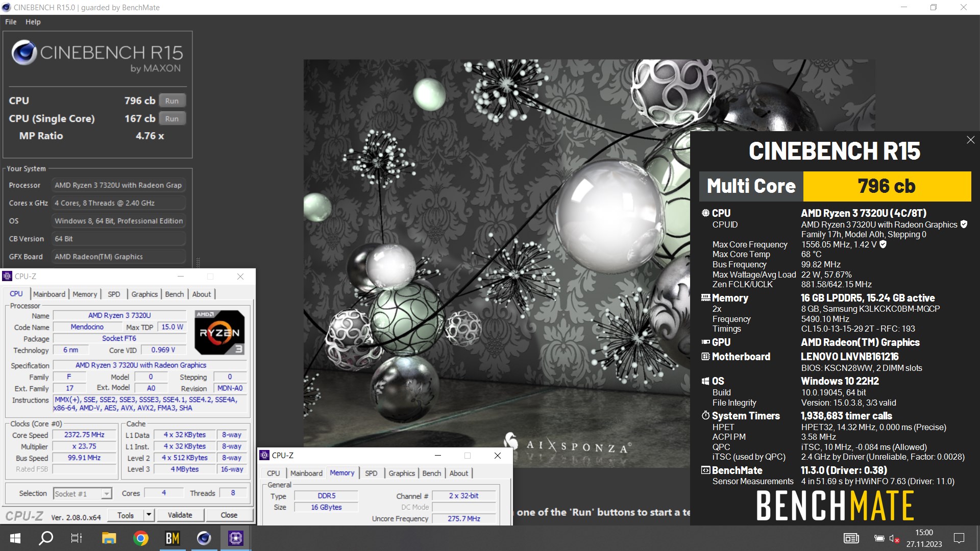Open File Explorer from taskbar
The width and height of the screenshot is (980, 551).
(109, 538)
